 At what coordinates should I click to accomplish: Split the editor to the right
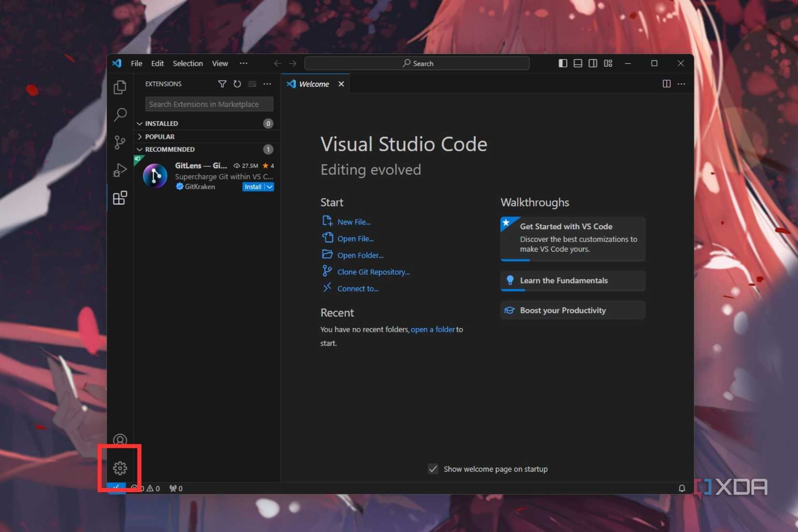[x=666, y=84]
